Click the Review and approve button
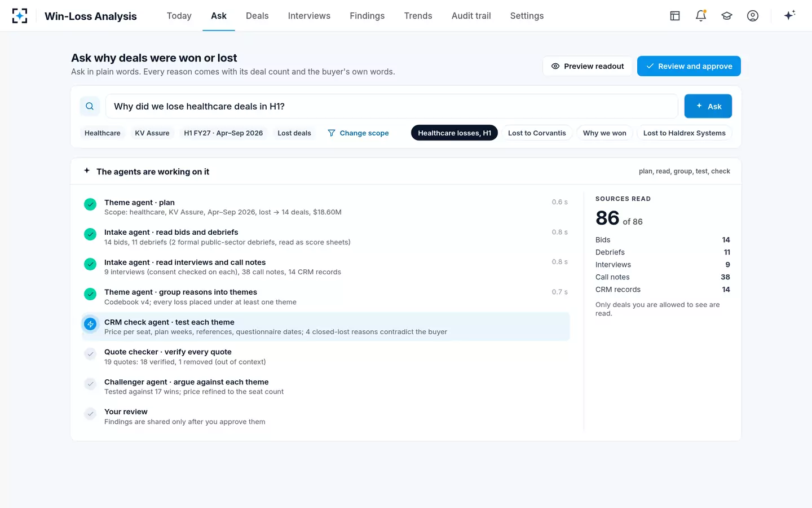This screenshot has width=812, height=508. tap(689, 66)
